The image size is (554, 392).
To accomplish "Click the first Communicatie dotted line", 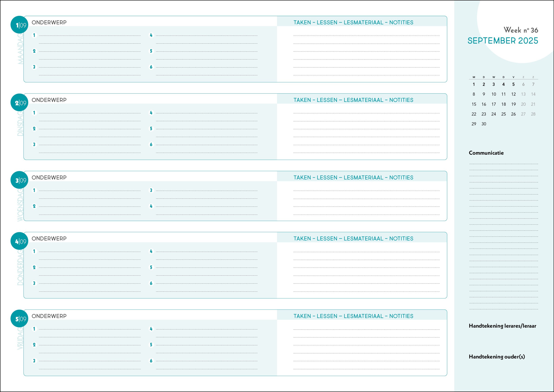I will pos(504,164).
